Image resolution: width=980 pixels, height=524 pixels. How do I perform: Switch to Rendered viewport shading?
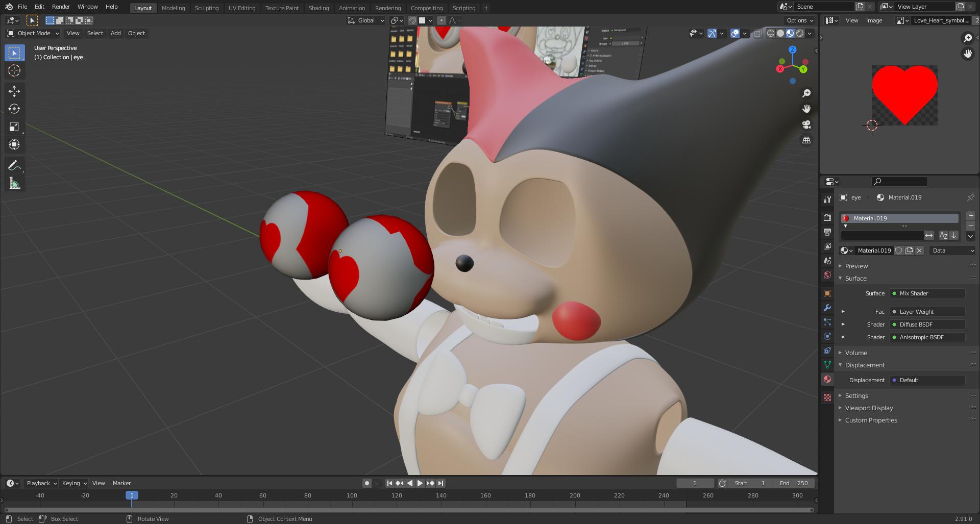pyautogui.click(x=800, y=33)
